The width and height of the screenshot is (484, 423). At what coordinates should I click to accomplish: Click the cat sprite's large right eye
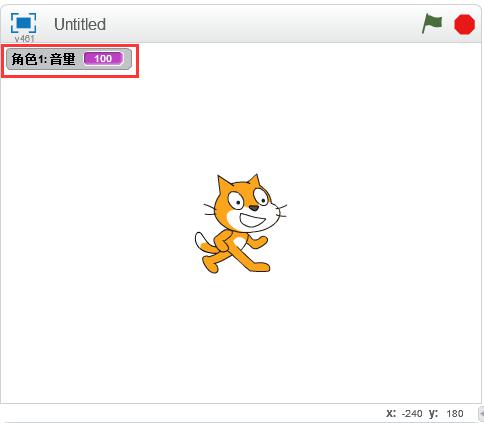(236, 200)
